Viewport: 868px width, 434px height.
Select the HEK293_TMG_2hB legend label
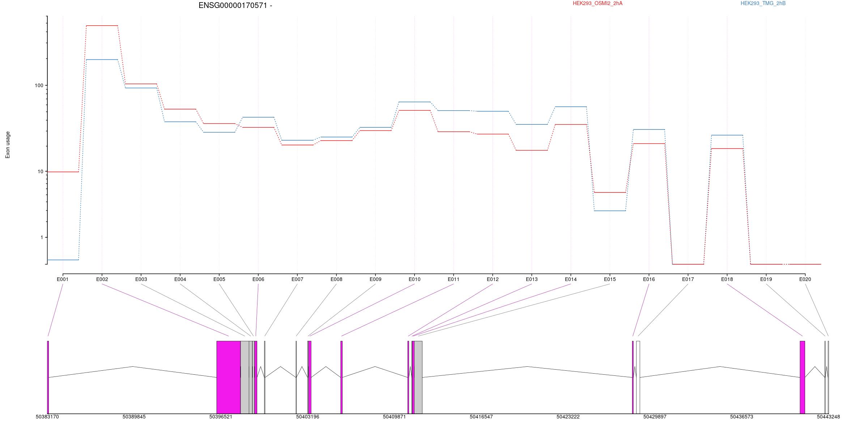[x=763, y=3]
